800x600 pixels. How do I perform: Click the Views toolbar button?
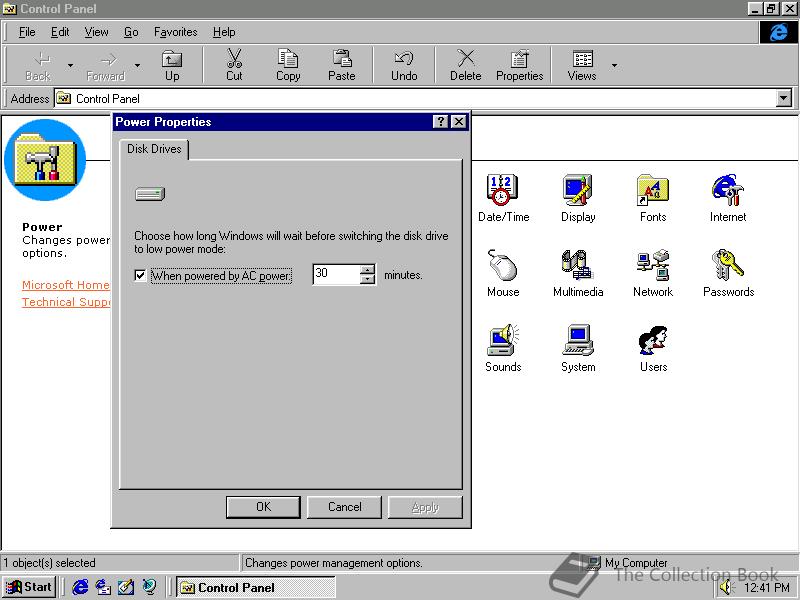coord(582,65)
